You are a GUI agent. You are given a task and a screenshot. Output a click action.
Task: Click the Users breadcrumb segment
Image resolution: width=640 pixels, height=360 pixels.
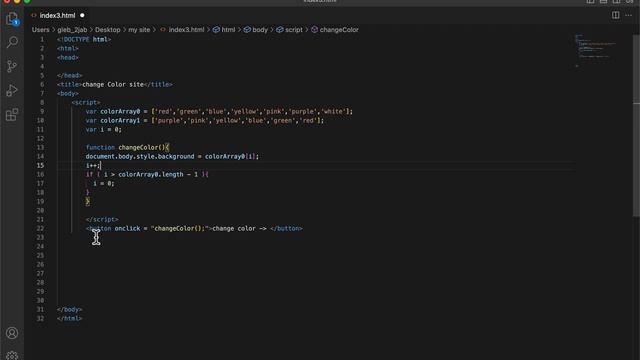tap(40, 30)
